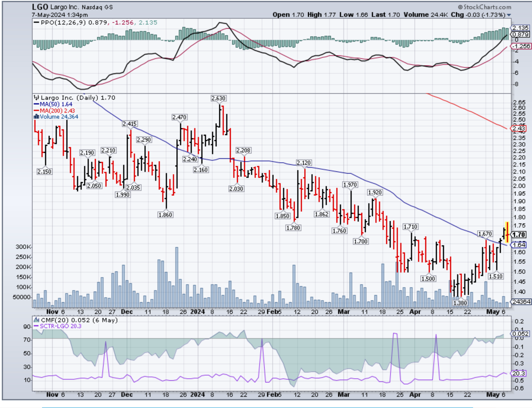The width and height of the screenshot is (532, 408).
Task: Click the Volume histogram icon in the legend
Action: click(36, 117)
